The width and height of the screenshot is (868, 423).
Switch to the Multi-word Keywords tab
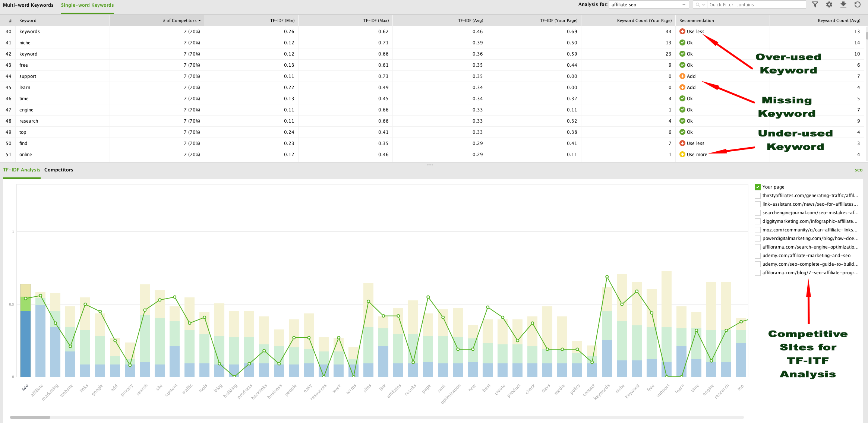[28, 5]
